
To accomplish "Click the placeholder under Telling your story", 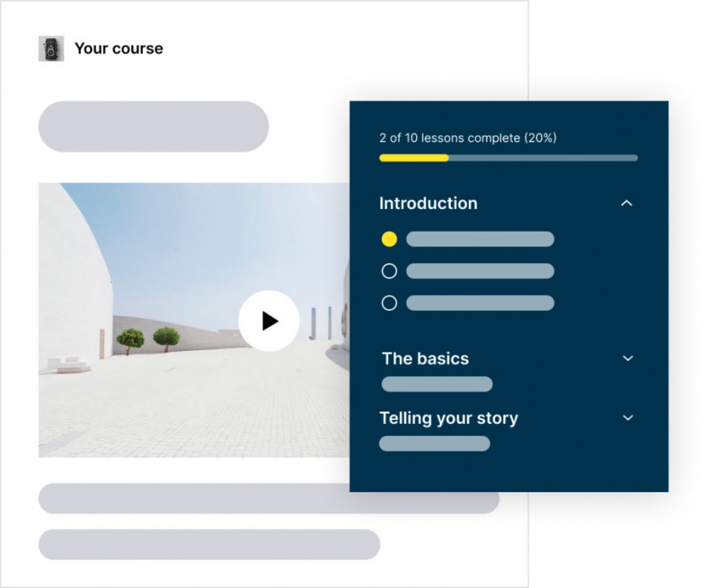I will (x=434, y=444).
